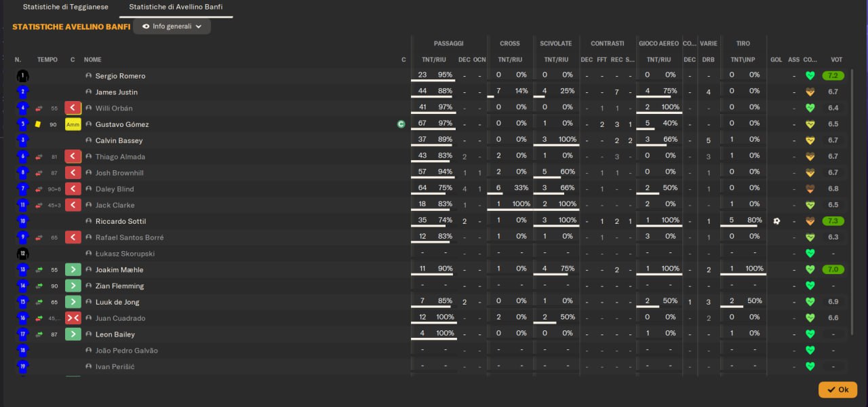Click the small two-arrow substitution icon for Thiago Almada
This screenshot has height=407, width=868.
click(x=39, y=157)
